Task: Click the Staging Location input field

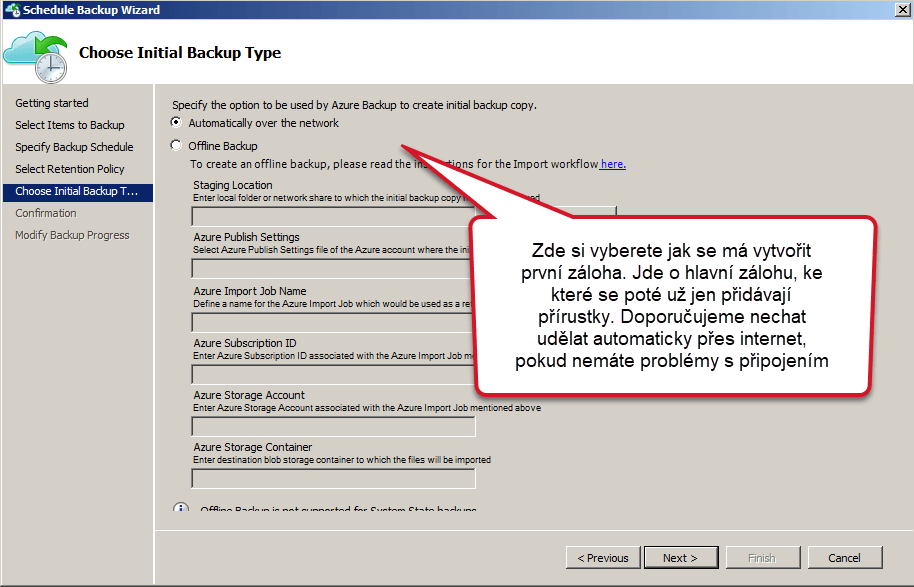Action: click(x=333, y=216)
